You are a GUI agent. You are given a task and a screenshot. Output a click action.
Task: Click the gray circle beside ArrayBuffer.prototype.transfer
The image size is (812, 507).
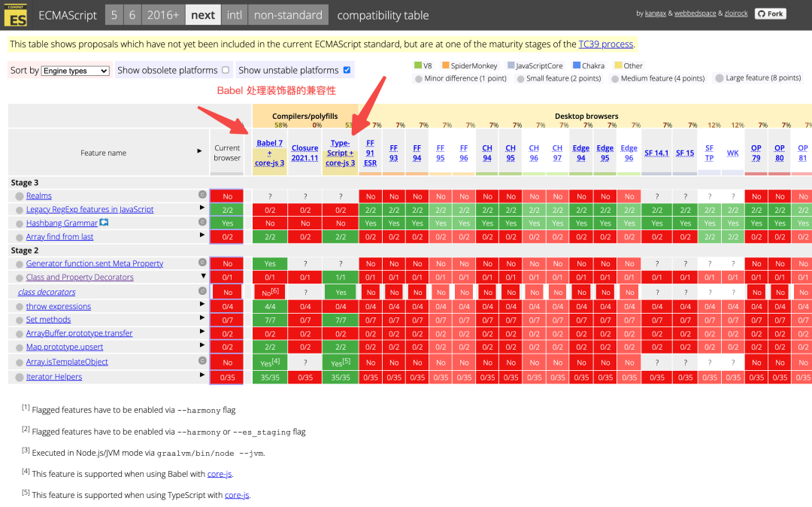19,334
